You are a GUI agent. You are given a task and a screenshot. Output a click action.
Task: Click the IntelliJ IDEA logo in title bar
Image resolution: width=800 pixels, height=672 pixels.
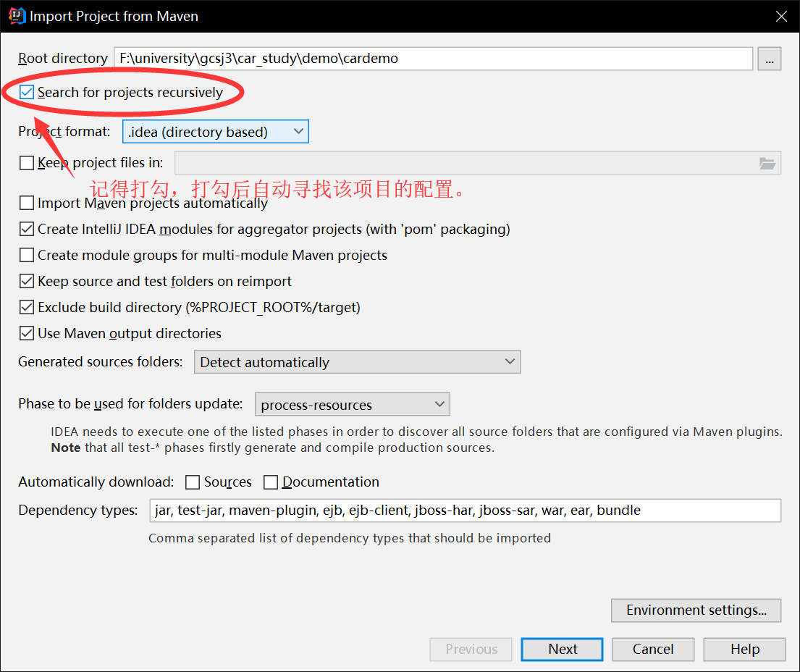(17, 16)
